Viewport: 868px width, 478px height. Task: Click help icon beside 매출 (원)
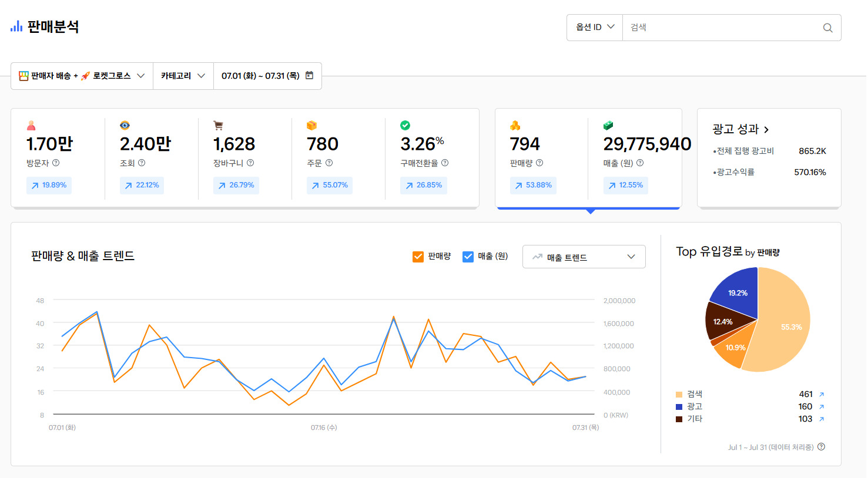point(640,163)
